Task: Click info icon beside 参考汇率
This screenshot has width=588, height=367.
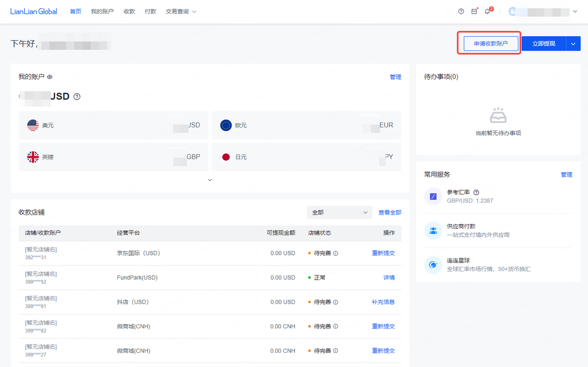Action: (x=476, y=192)
